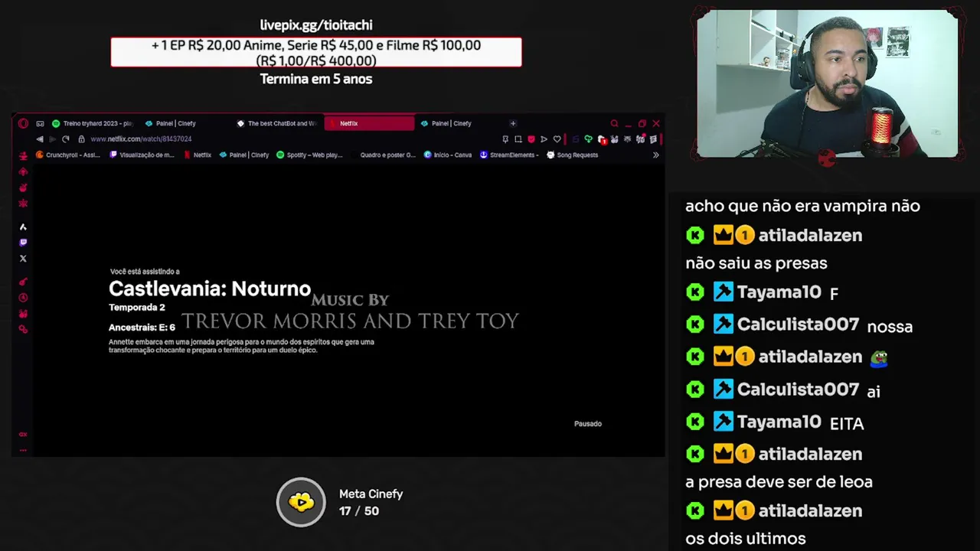Click the green cloud download extension icon
Screen dimensions: 980x551
click(588, 139)
